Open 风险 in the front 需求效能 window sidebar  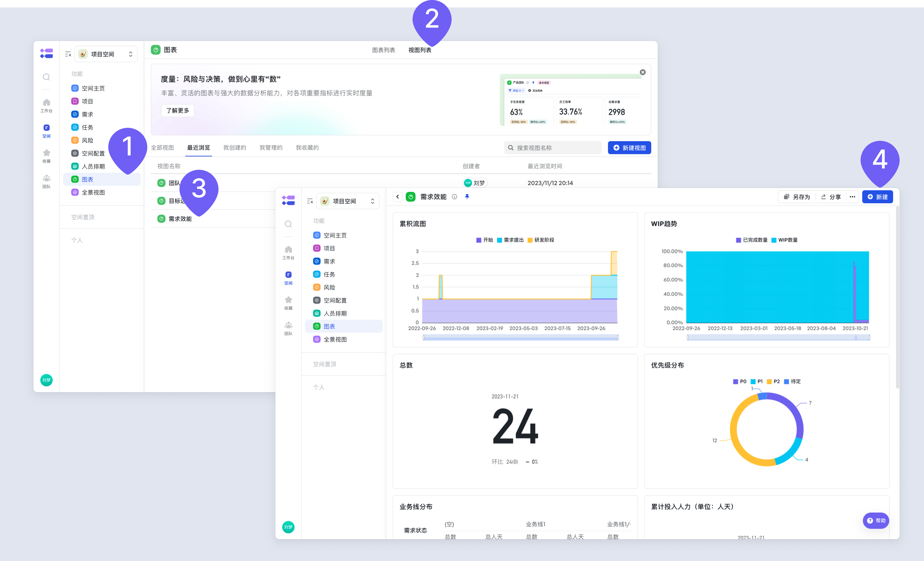click(x=344, y=287)
